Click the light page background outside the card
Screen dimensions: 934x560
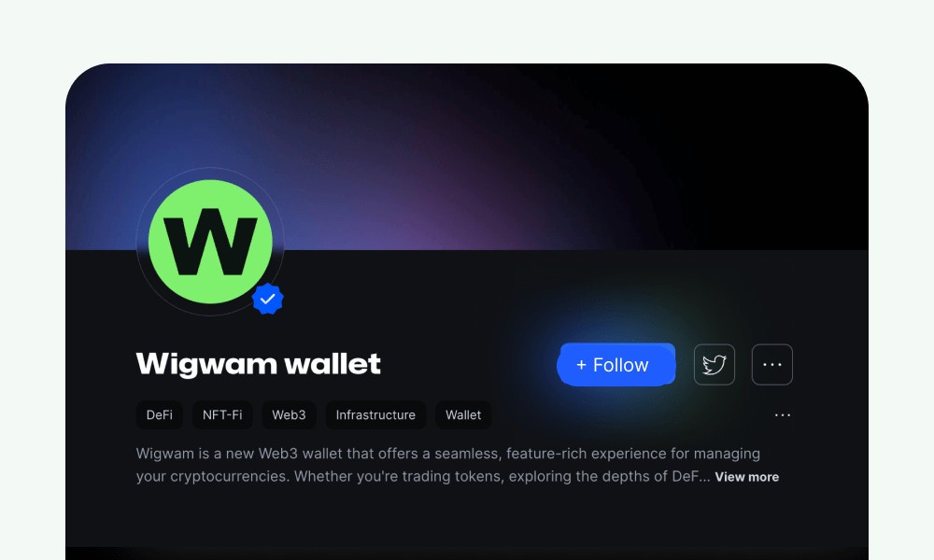(466, 30)
